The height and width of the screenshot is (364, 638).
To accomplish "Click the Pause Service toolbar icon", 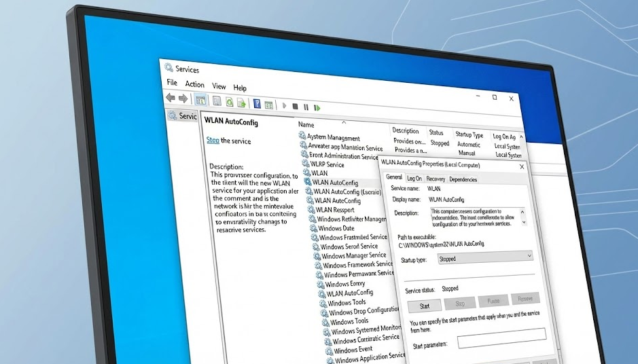I will (306, 107).
